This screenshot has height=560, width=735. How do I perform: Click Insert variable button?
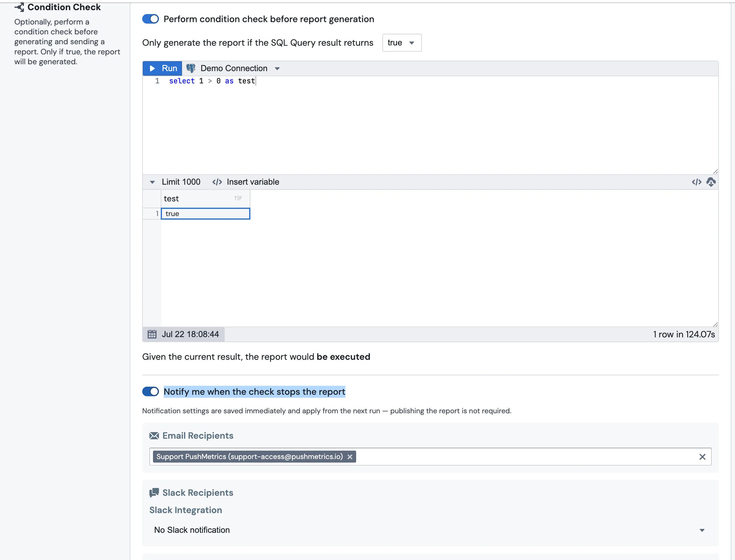pyautogui.click(x=246, y=182)
